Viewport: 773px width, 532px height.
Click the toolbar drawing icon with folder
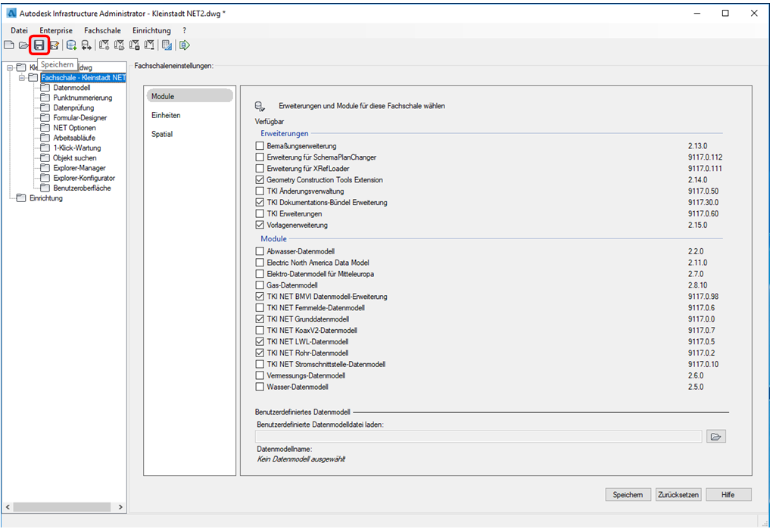pos(119,45)
